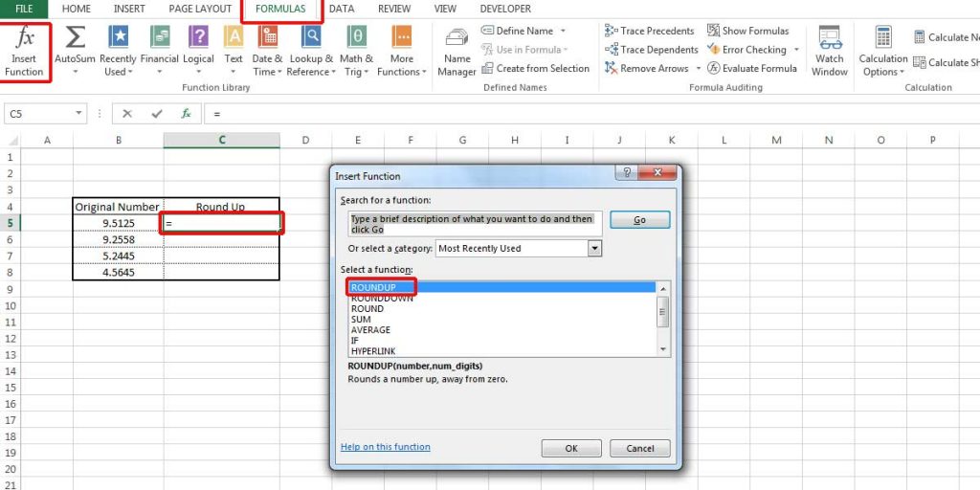Click Evaluate Formula
This screenshot has width=980, height=490.
752,68
